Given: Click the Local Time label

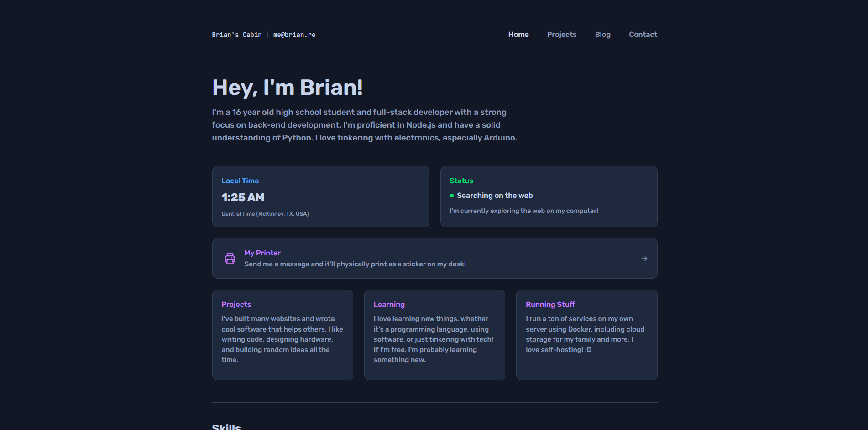Looking at the screenshot, I should click(240, 181).
